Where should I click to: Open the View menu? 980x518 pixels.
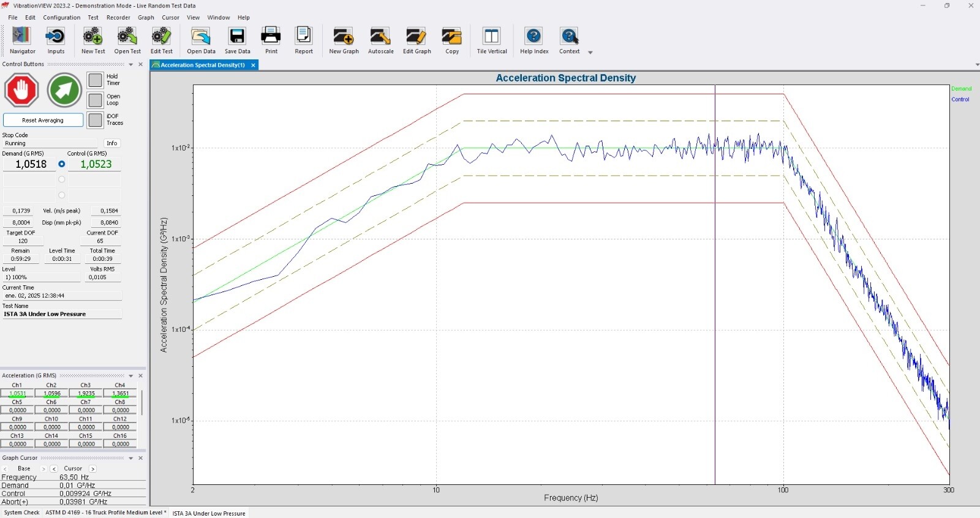(x=193, y=18)
